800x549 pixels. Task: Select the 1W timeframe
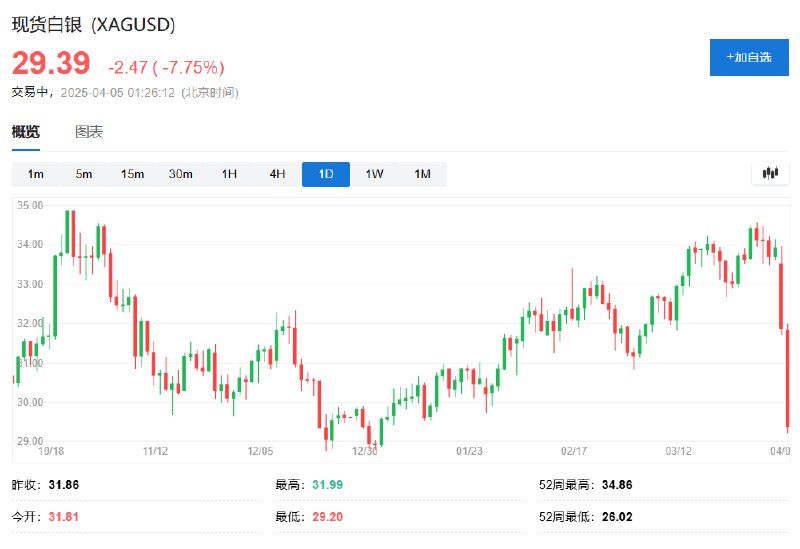point(374,174)
